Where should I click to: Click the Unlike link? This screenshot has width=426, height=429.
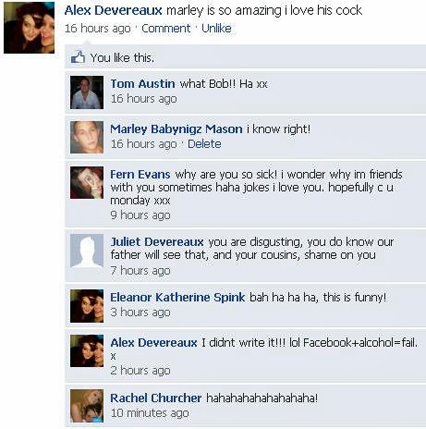216,28
